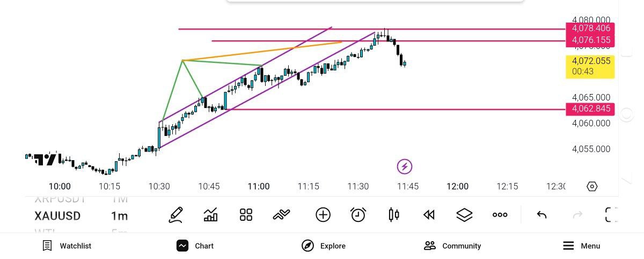This screenshot has height=259, width=644.
Task: Open the object tree layers icon
Action: point(464,215)
